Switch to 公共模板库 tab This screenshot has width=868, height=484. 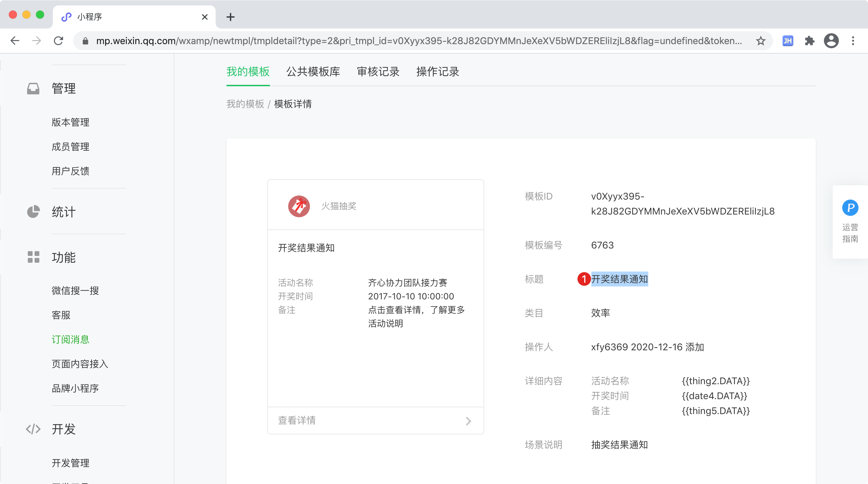[313, 72]
